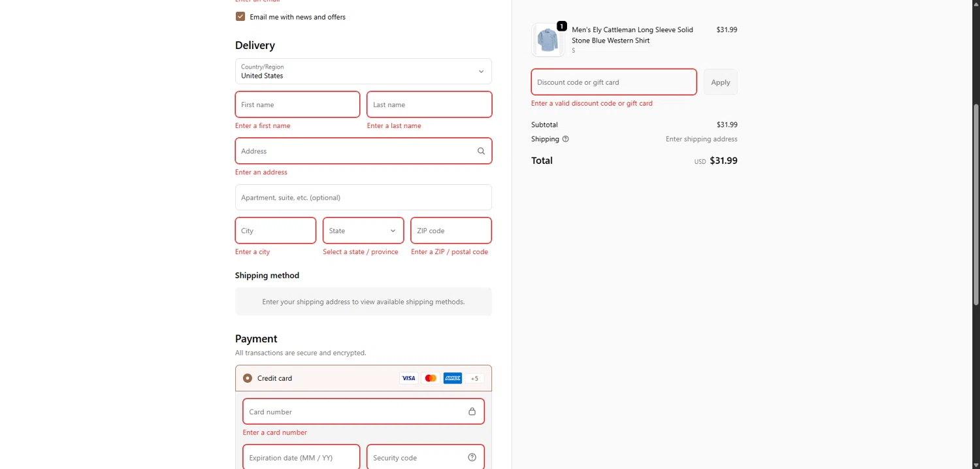
Task: Uncheck Email me with news and offers
Action: tap(240, 16)
